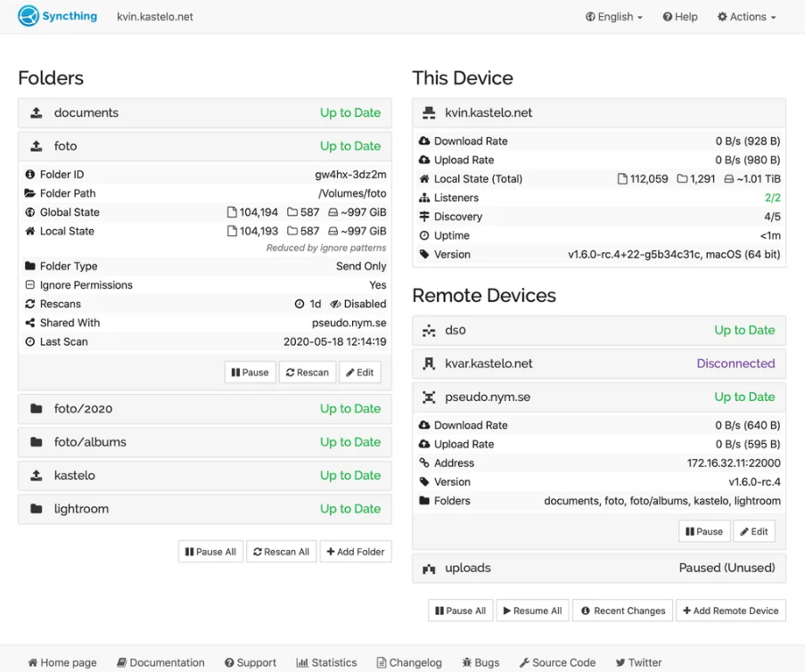The image size is (805, 672).
Task: Click the Uptime clock icon
Action: tap(424, 235)
